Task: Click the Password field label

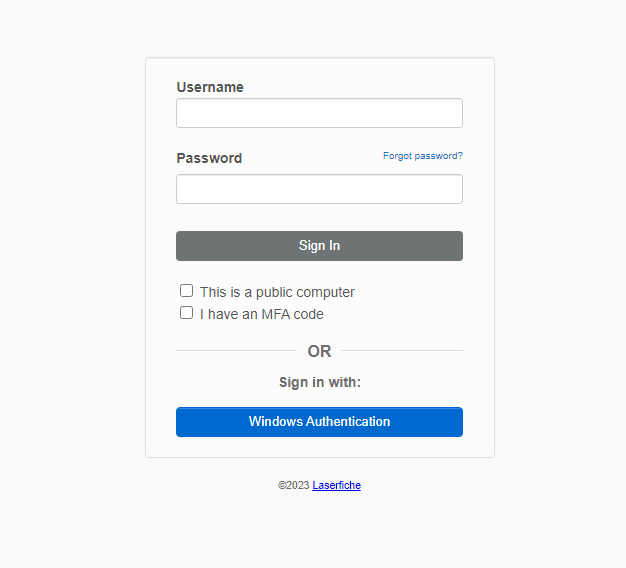Action: (209, 158)
